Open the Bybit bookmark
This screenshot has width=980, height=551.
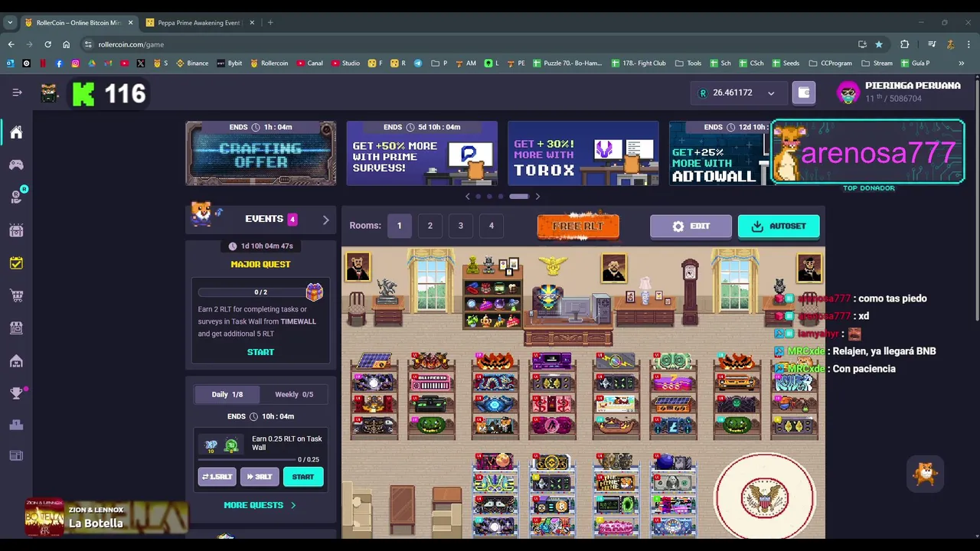[x=230, y=64]
